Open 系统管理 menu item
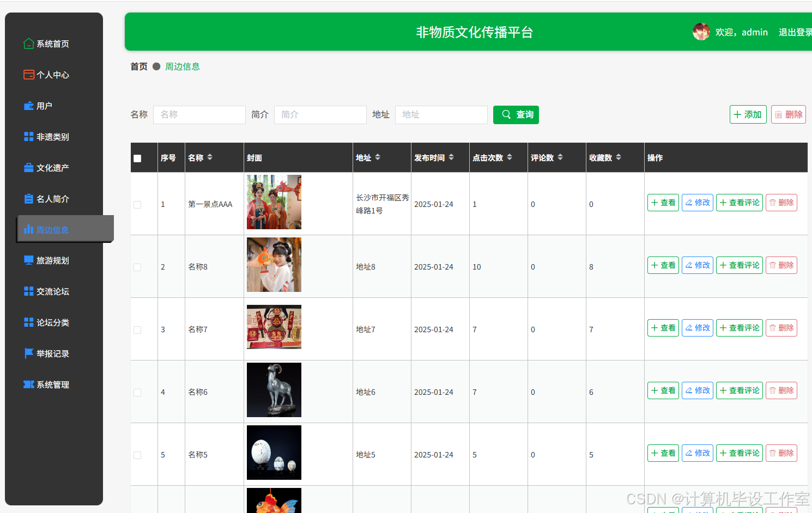812x513 pixels. click(53, 384)
